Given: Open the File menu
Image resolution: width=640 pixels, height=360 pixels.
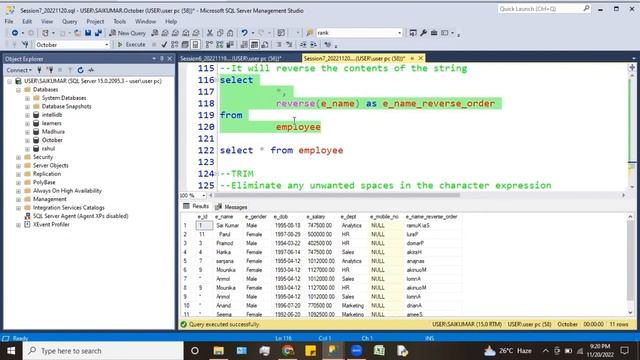Looking at the screenshot, I should coord(9,21).
